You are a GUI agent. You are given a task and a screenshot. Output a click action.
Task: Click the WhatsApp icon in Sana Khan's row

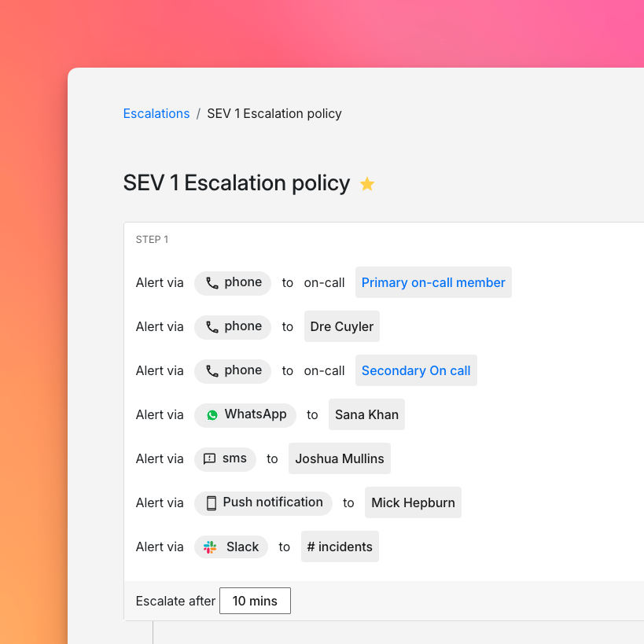pyautogui.click(x=211, y=414)
